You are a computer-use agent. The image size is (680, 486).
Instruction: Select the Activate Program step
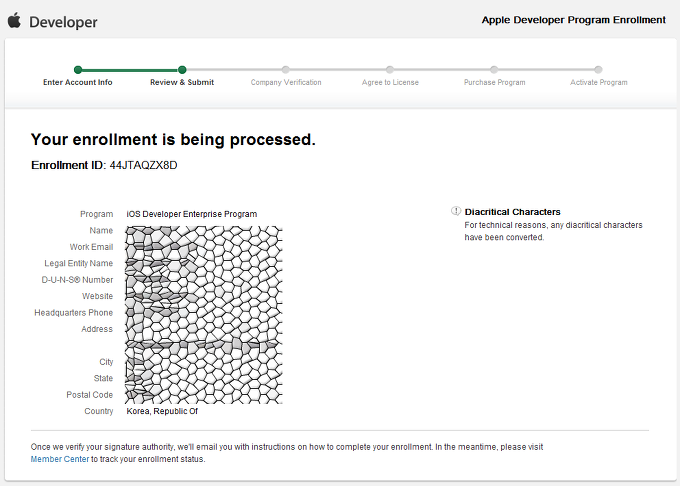(x=598, y=82)
